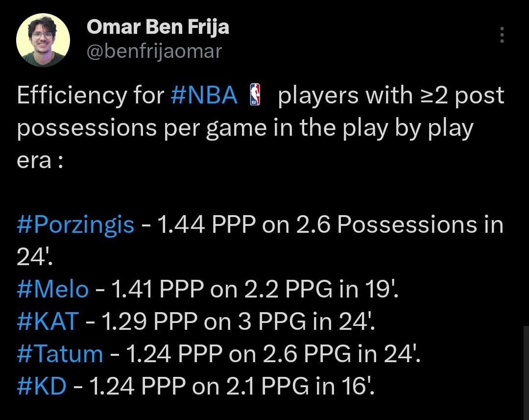
Task: Click the NBA logo emoji in tweet
Action: (255, 95)
